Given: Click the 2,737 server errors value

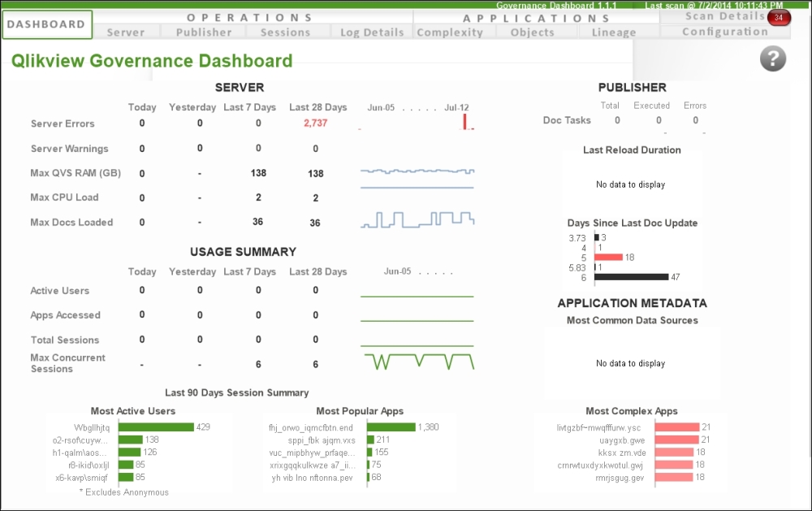Looking at the screenshot, I should click(315, 123).
